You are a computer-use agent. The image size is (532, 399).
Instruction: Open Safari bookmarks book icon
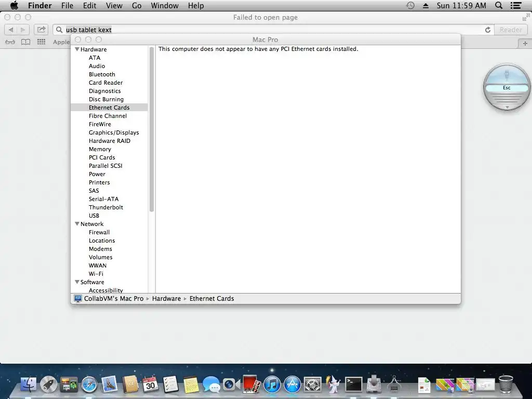(26, 42)
